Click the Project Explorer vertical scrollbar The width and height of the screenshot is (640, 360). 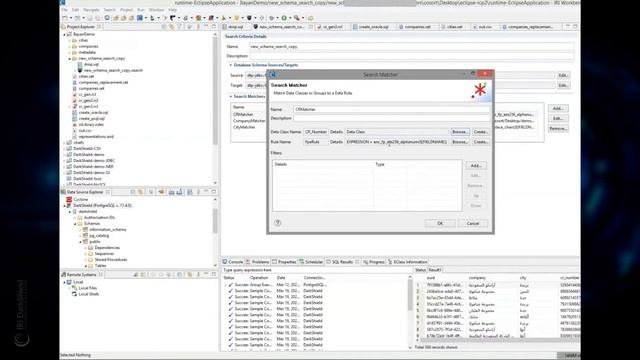pos(215,109)
